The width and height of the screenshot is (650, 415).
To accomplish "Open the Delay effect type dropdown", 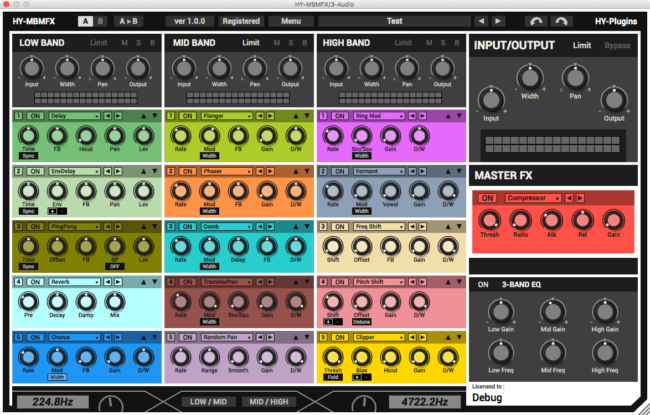I will [74, 116].
